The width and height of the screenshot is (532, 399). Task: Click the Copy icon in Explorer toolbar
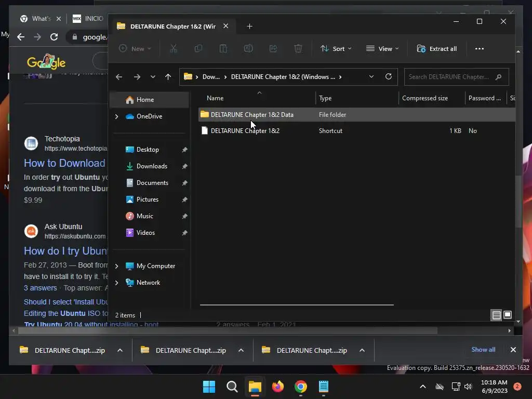pyautogui.click(x=198, y=48)
